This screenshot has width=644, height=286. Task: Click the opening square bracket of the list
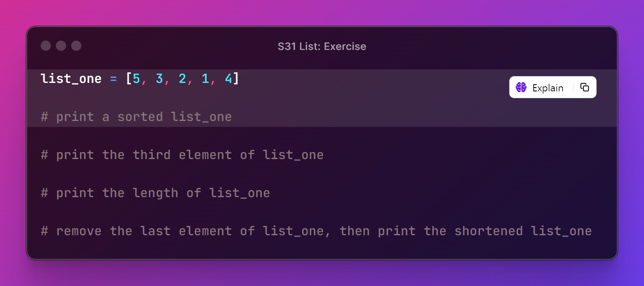click(x=129, y=79)
